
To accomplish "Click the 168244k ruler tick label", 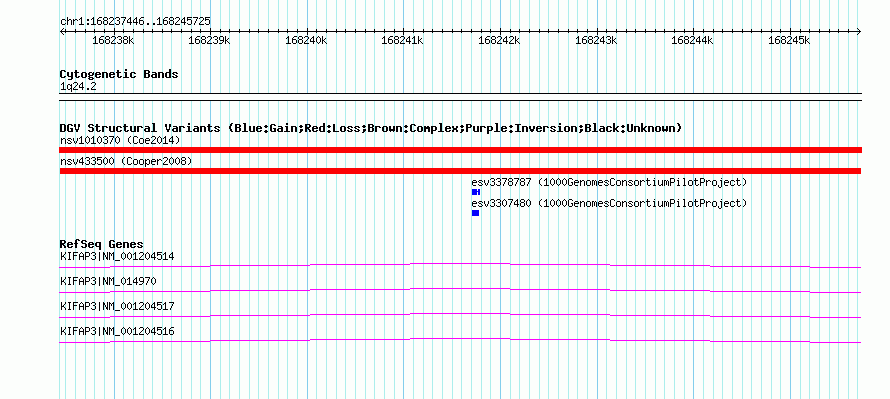I will (692, 41).
